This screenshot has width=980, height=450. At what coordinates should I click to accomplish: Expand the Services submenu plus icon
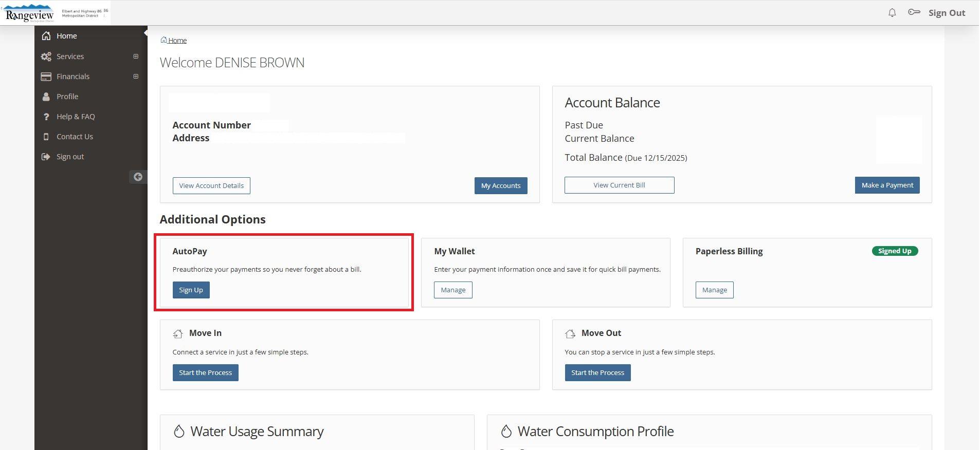click(x=136, y=57)
